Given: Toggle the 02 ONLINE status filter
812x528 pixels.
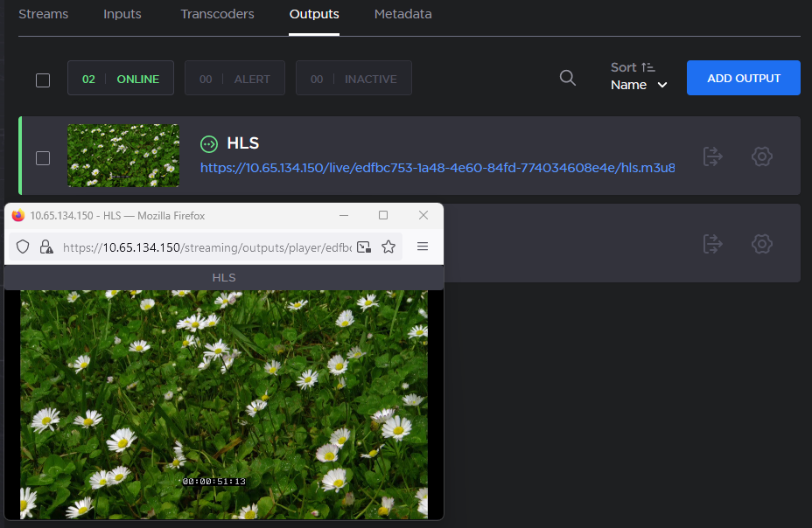Looking at the screenshot, I should 121,79.
